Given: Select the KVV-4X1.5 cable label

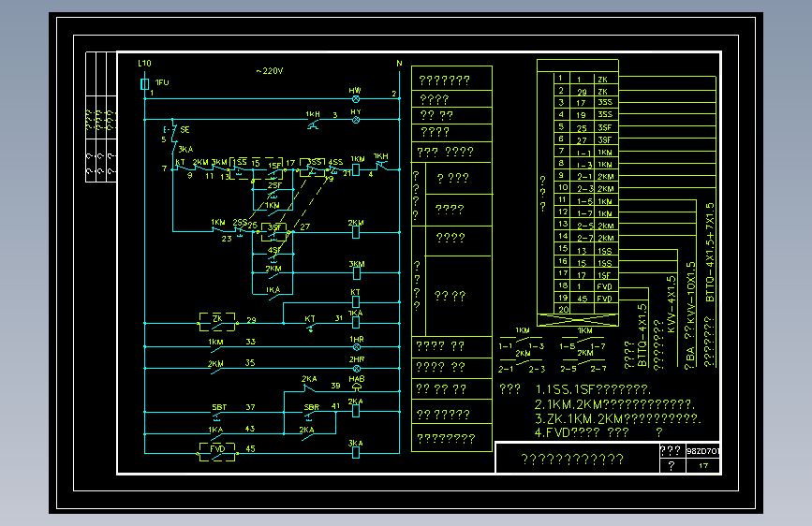Looking at the screenshot, I should click(x=672, y=304).
